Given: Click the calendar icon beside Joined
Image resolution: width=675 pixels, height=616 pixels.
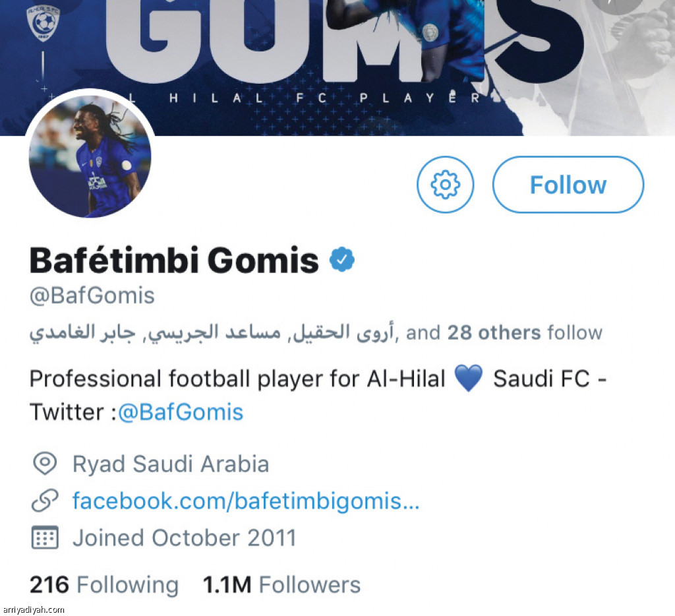Looking at the screenshot, I should coord(45,538).
